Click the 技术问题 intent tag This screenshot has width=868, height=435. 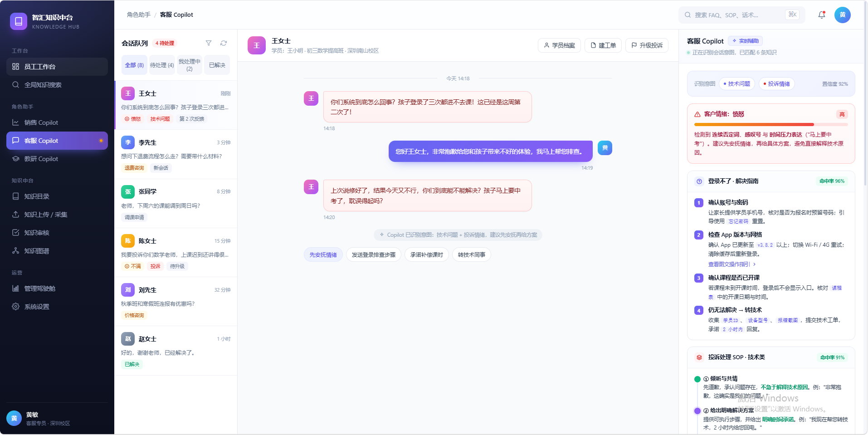[737, 84]
